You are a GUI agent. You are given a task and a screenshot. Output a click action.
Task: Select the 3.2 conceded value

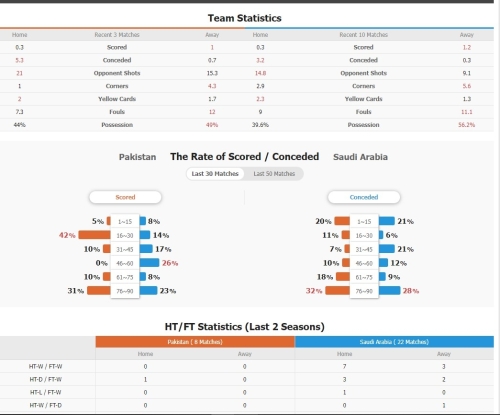click(260, 60)
